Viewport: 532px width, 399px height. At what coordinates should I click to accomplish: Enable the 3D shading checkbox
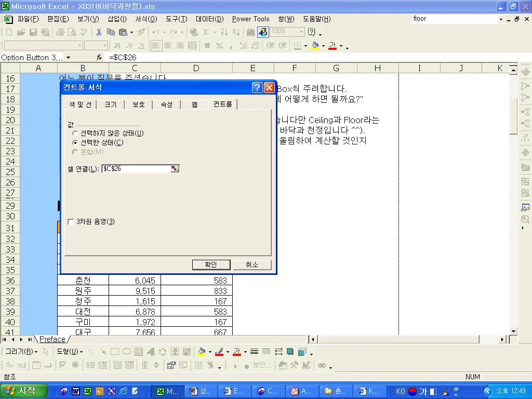pyautogui.click(x=71, y=222)
